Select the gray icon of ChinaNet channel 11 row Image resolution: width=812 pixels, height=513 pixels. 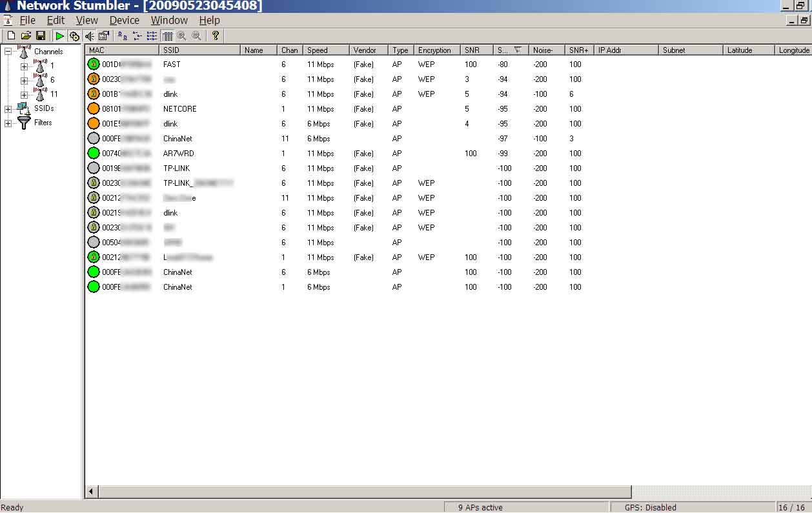tap(94, 138)
